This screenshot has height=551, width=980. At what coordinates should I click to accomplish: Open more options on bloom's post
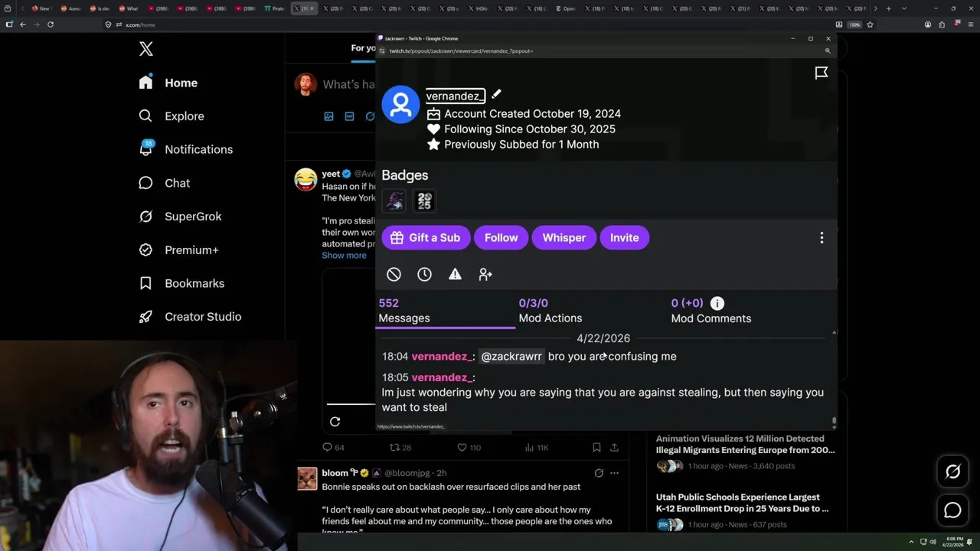614,473
